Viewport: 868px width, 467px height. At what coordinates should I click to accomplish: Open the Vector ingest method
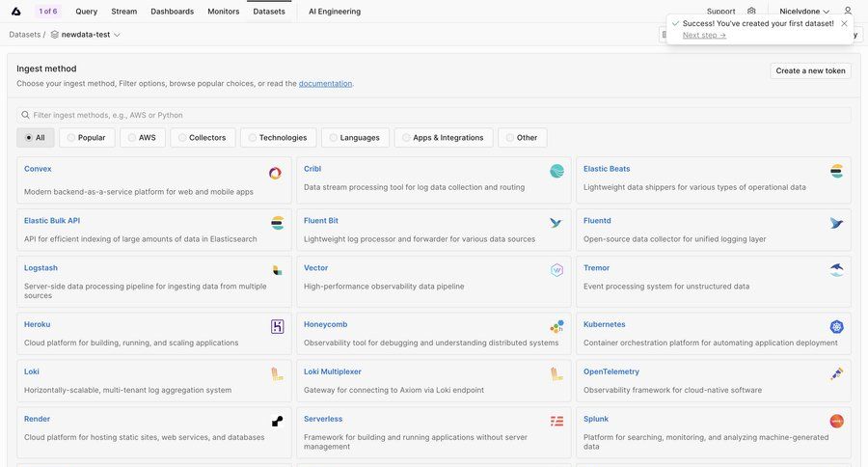point(434,282)
